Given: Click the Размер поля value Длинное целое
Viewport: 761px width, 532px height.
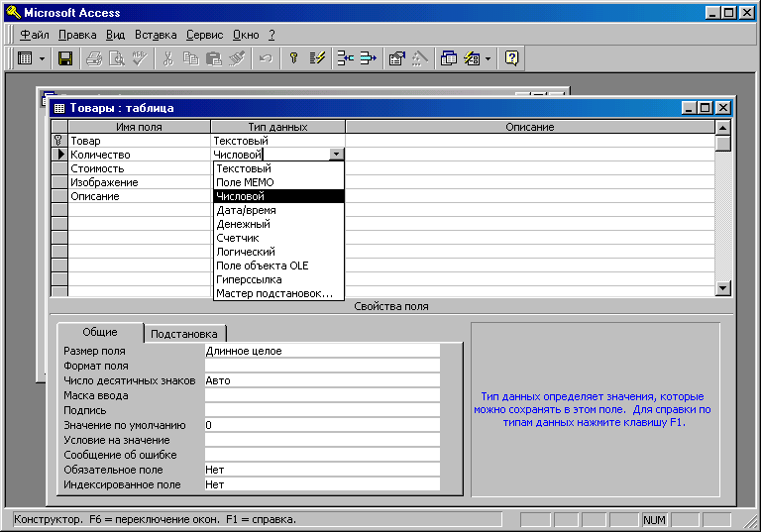Looking at the screenshot, I should (x=322, y=351).
